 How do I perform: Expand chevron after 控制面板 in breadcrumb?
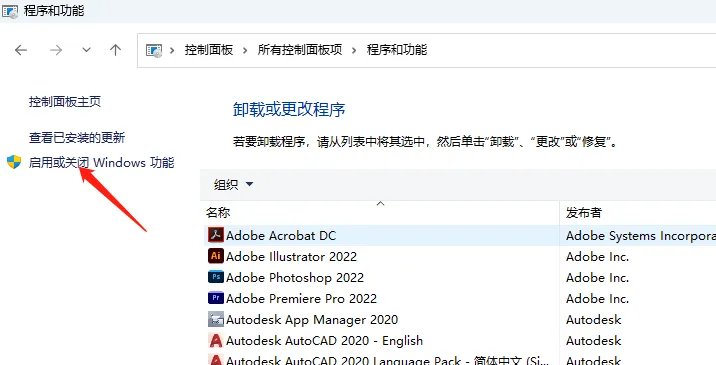(x=245, y=50)
